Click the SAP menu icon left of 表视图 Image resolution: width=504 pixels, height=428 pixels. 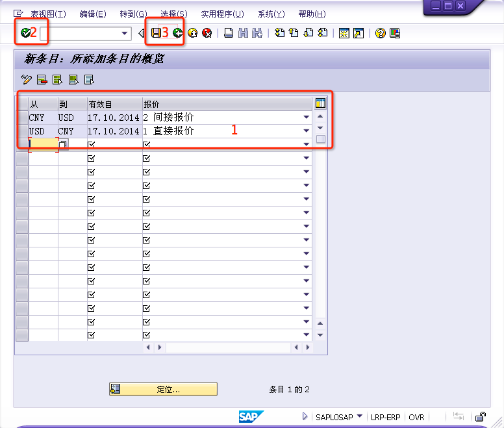pos(18,14)
